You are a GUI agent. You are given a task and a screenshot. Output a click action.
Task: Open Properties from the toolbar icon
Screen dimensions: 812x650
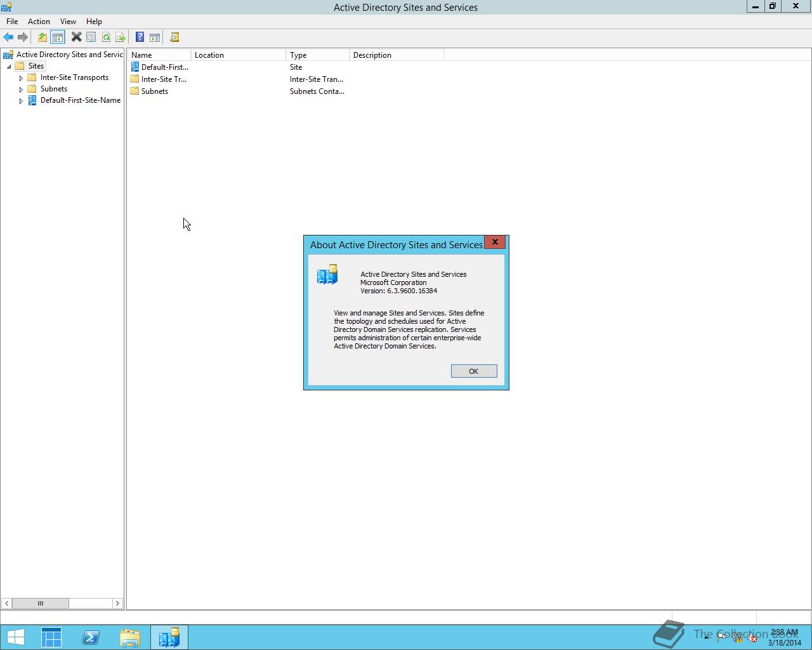(x=91, y=37)
